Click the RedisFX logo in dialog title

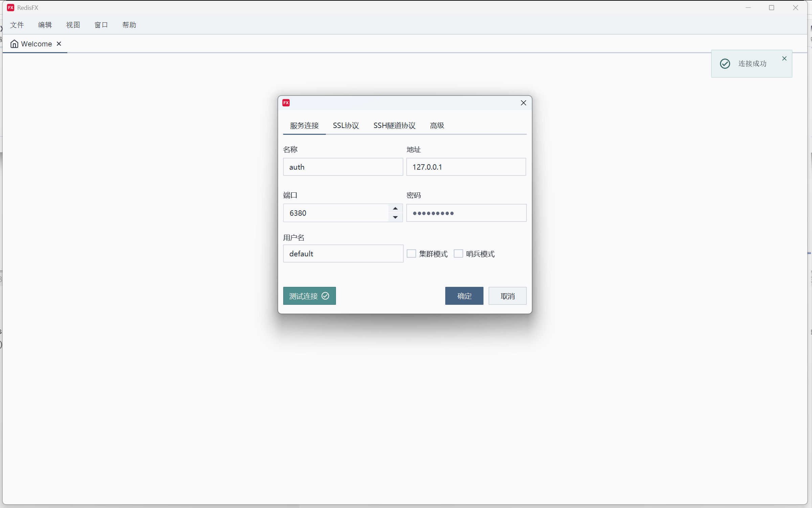286,103
